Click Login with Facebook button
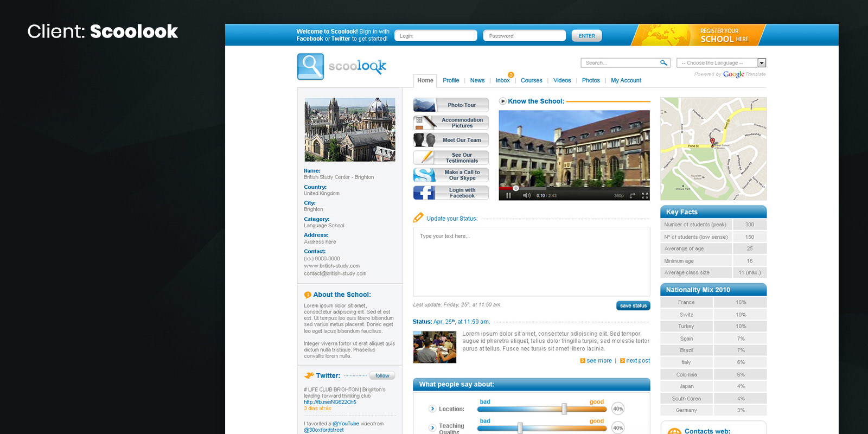This screenshot has width=868, height=434. point(451,193)
